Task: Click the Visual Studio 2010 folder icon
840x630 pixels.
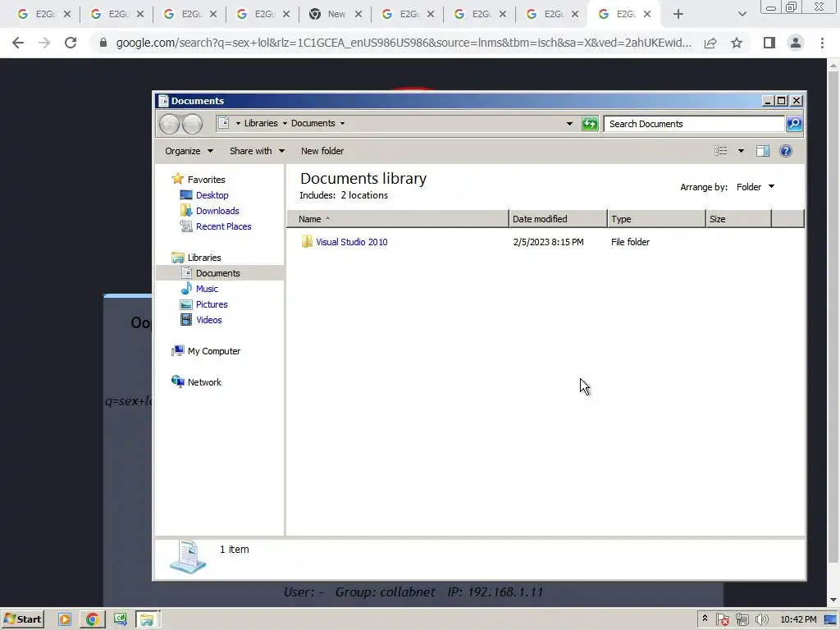Action: tap(307, 242)
